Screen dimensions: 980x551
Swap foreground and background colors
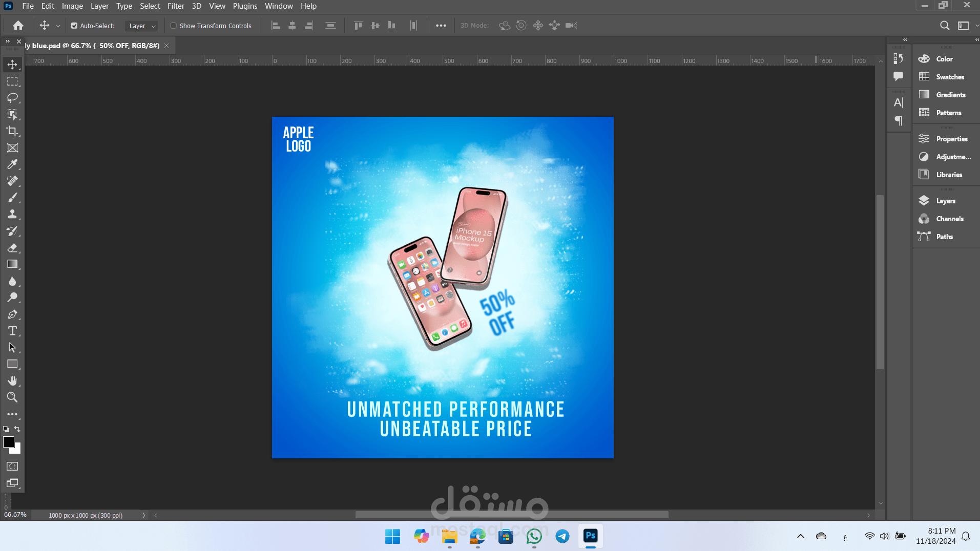(x=17, y=429)
